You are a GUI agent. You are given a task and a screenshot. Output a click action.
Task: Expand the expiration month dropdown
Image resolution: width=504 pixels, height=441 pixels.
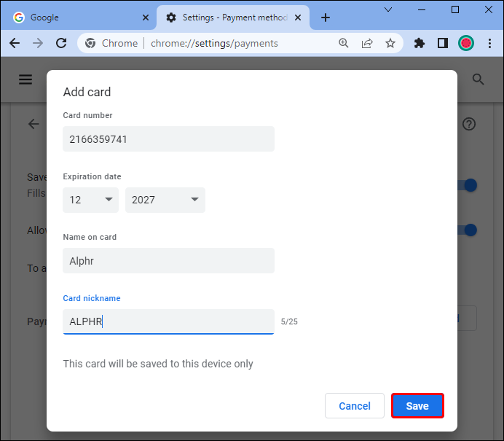click(90, 200)
